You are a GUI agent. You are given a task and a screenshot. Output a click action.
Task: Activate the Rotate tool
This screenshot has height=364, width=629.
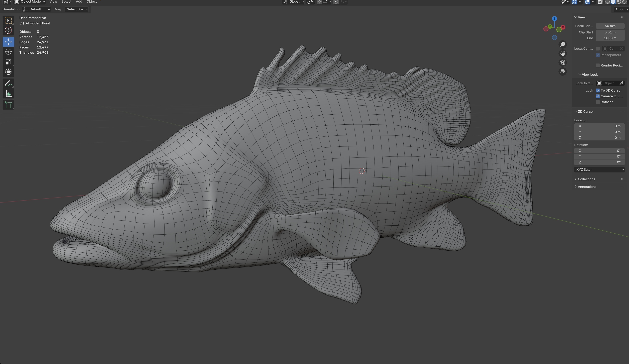pos(8,52)
